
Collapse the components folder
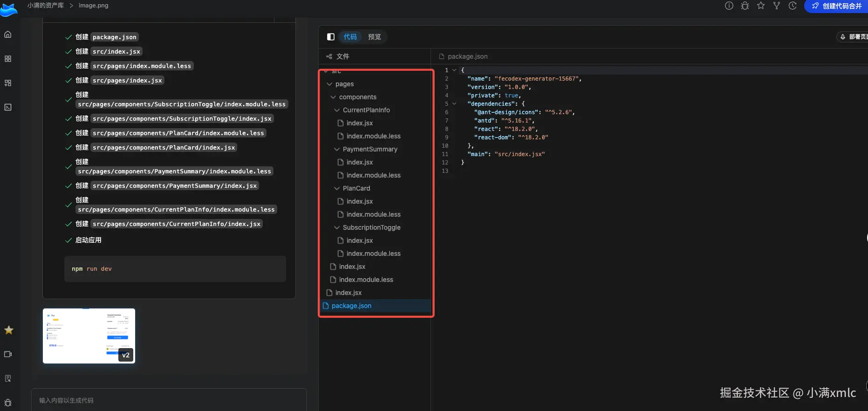tap(333, 97)
